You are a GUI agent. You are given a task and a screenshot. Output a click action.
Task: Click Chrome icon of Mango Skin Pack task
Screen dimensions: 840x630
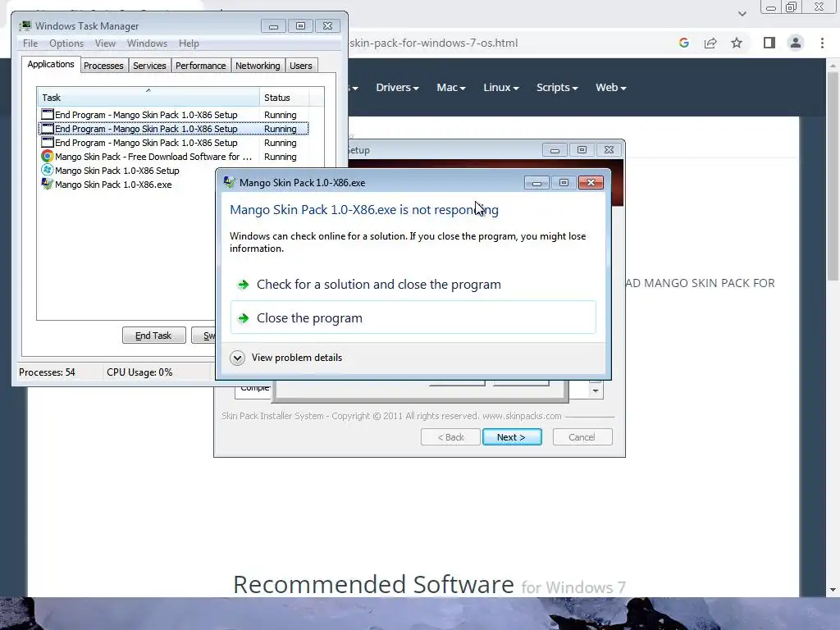47,157
